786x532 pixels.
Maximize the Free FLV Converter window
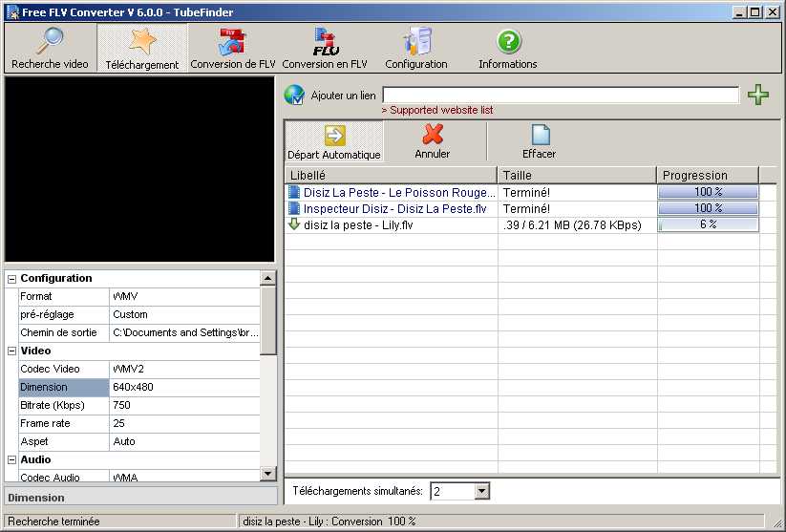pyautogui.click(x=754, y=12)
